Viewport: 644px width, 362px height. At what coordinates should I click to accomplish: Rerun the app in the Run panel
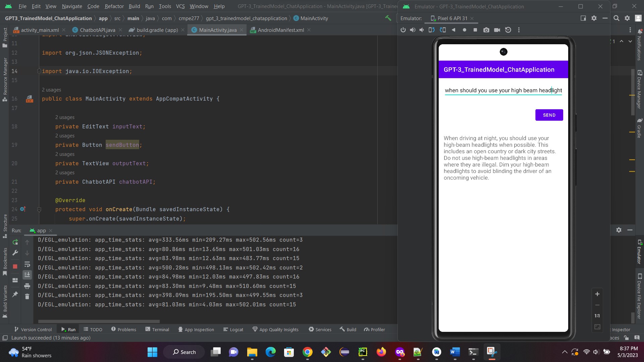(x=15, y=242)
